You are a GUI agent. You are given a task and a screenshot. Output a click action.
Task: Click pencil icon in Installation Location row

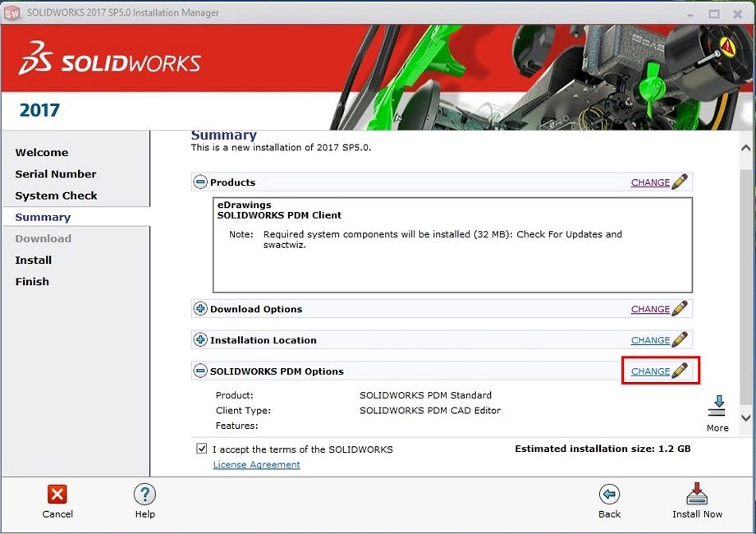680,340
